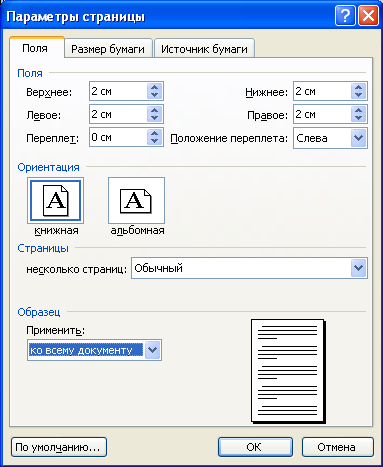Click the Отмена button
383x467 pixels.
pyautogui.click(x=337, y=447)
